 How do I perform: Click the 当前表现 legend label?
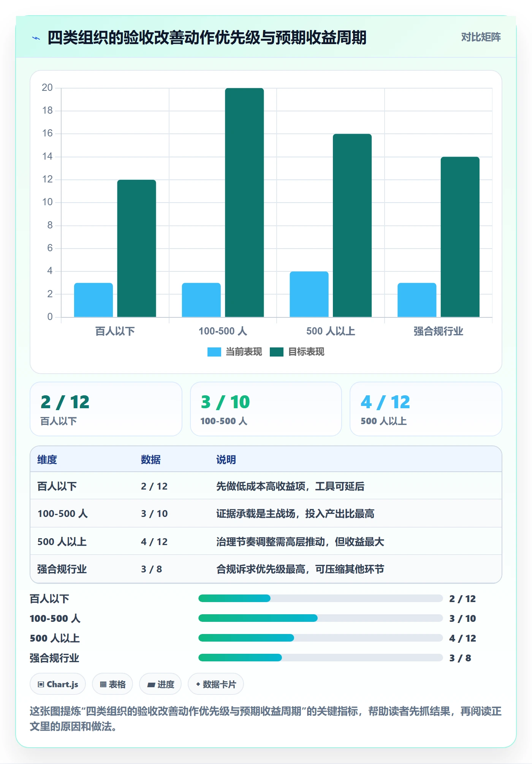coord(244,352)
